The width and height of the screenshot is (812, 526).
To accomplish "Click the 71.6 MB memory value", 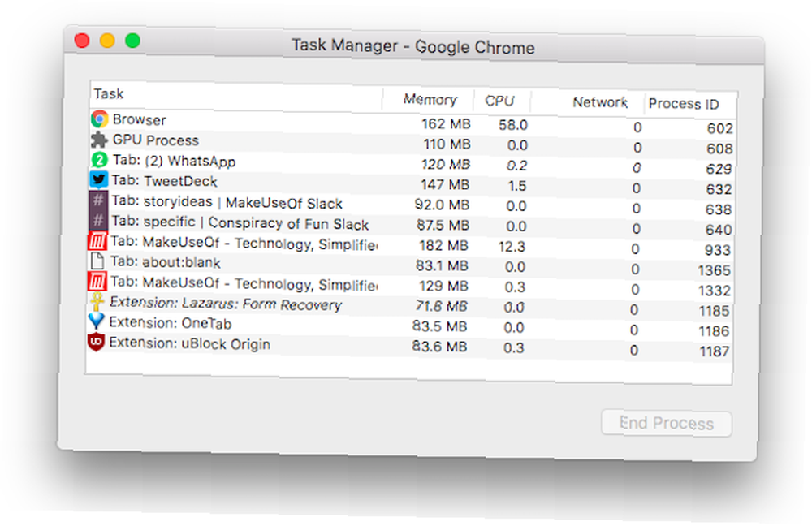I will [441, 306].
